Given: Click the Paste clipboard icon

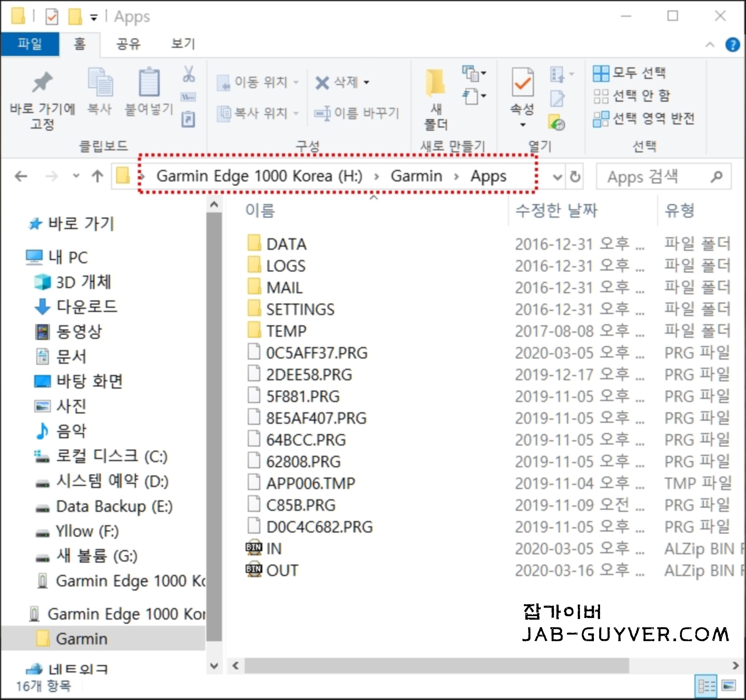Looking at the screenshot, I should (x=149, y=82).
